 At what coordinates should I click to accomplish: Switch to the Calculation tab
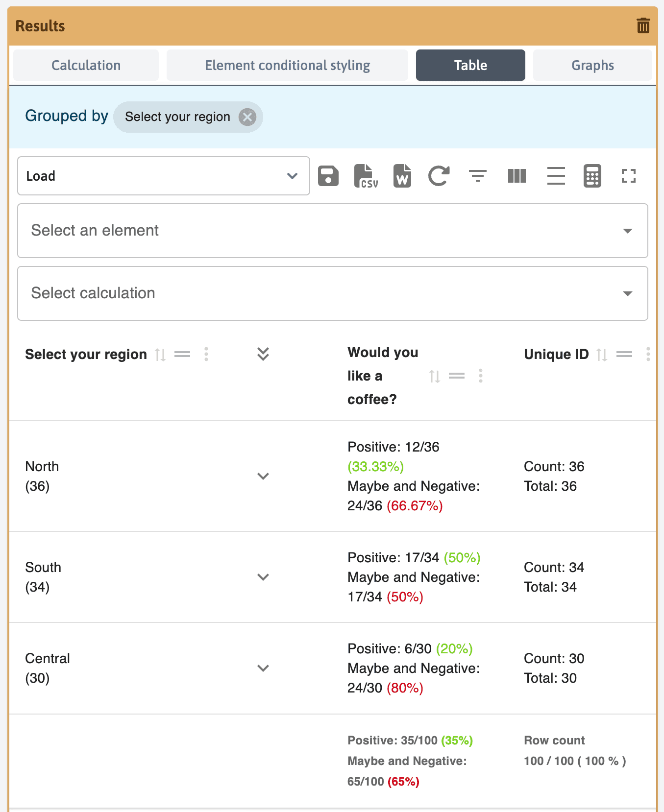click(86, 65)
